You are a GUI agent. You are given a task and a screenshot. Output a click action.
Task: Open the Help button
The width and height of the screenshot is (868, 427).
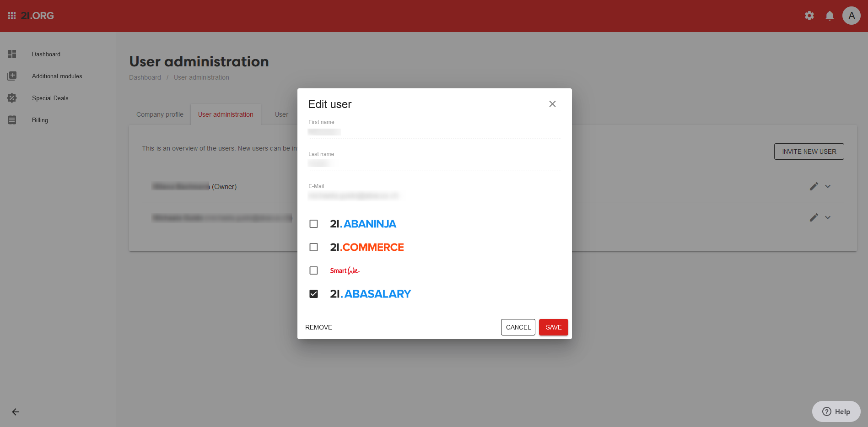click(836, 411)
